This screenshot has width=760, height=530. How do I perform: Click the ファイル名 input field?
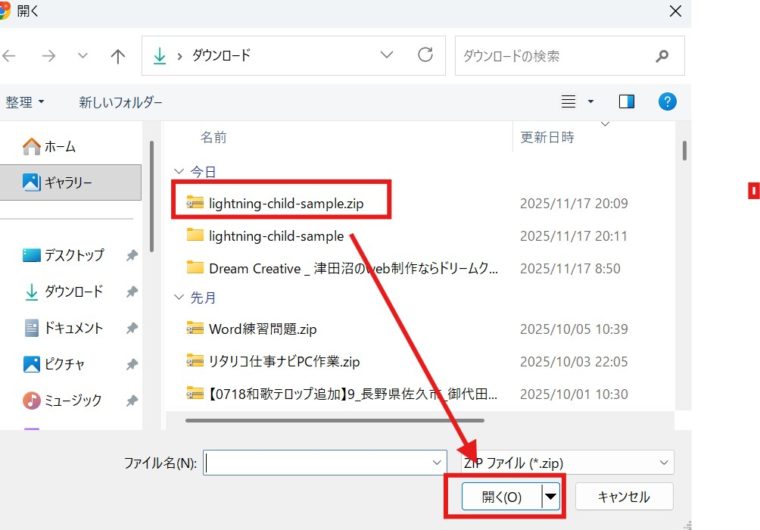tap(320, 462)
